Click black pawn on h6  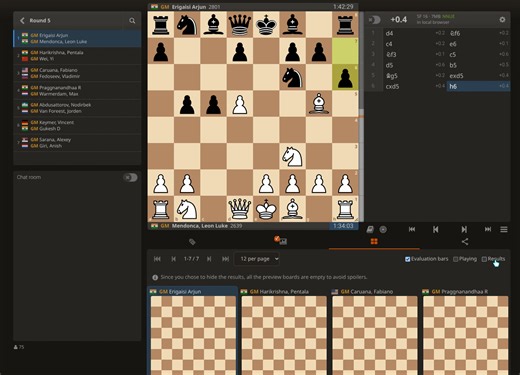pos(345,77)
